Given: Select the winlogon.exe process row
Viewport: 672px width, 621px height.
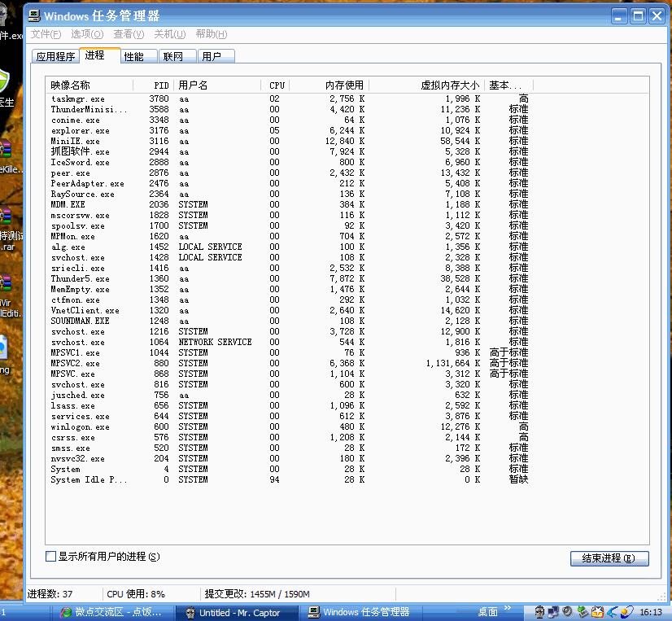Looking at the screenshot, I should (x=290, y=426).
